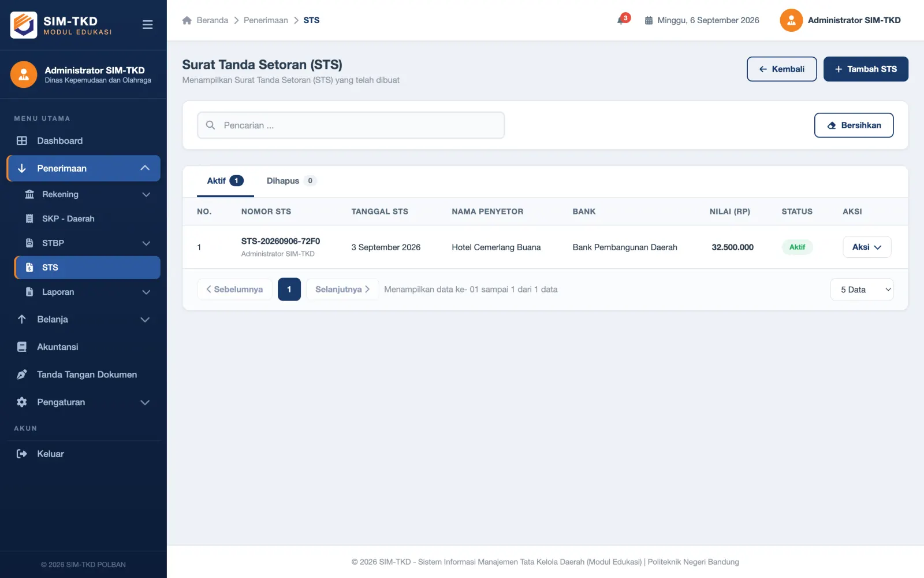The width and height of the screenshot is (924, 578).
Task: Click the Kembali button
Action: 781,69
